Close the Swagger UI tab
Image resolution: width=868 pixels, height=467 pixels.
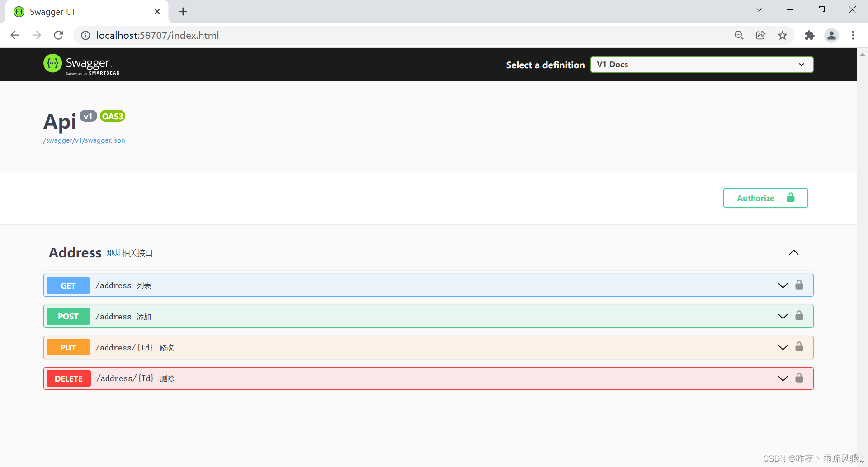pos(157,12)
